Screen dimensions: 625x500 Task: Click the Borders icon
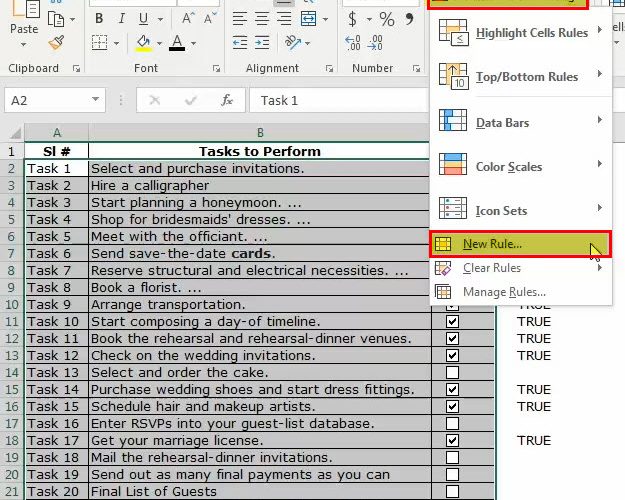tap(99, 43)
